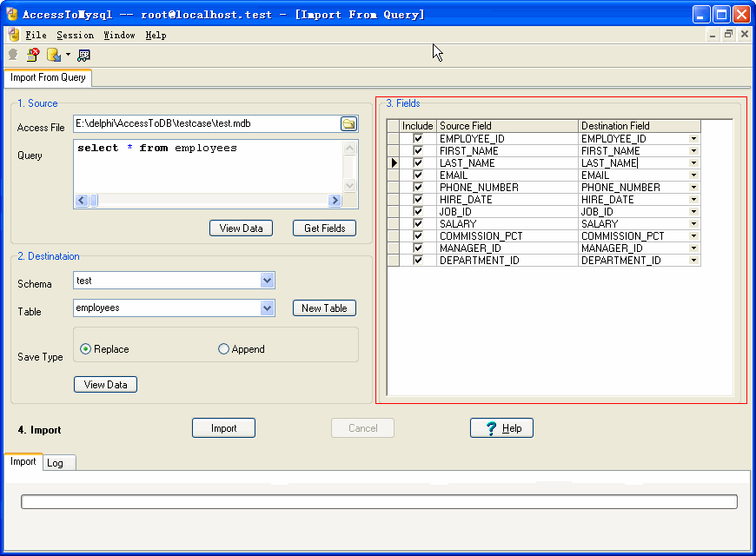The width and height of the screenshot is (756, 556).
Task: Uncheck Include for PHONE_NUMBER
Action: [418, 187]
